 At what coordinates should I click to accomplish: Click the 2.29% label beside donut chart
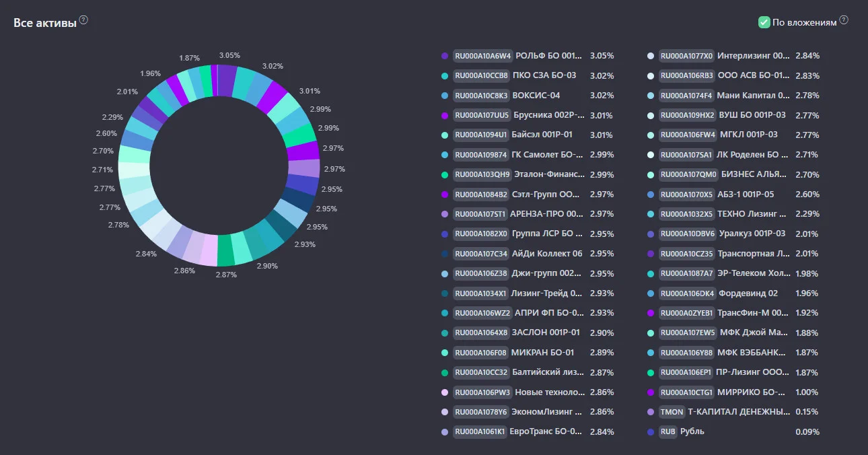tap(112, 118)
